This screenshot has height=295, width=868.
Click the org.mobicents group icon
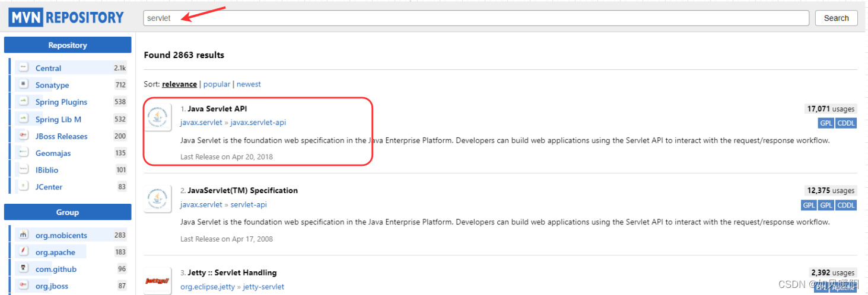24,235
